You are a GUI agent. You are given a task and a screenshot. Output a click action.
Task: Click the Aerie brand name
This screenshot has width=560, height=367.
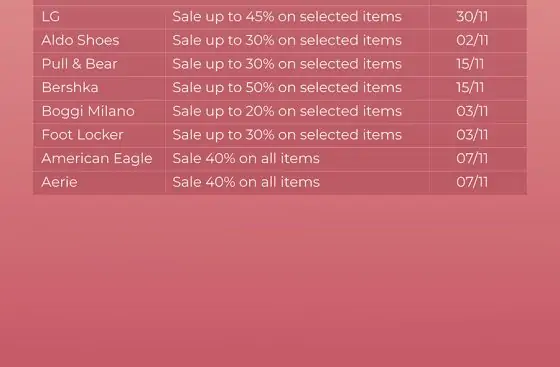[x=59, y=182]
